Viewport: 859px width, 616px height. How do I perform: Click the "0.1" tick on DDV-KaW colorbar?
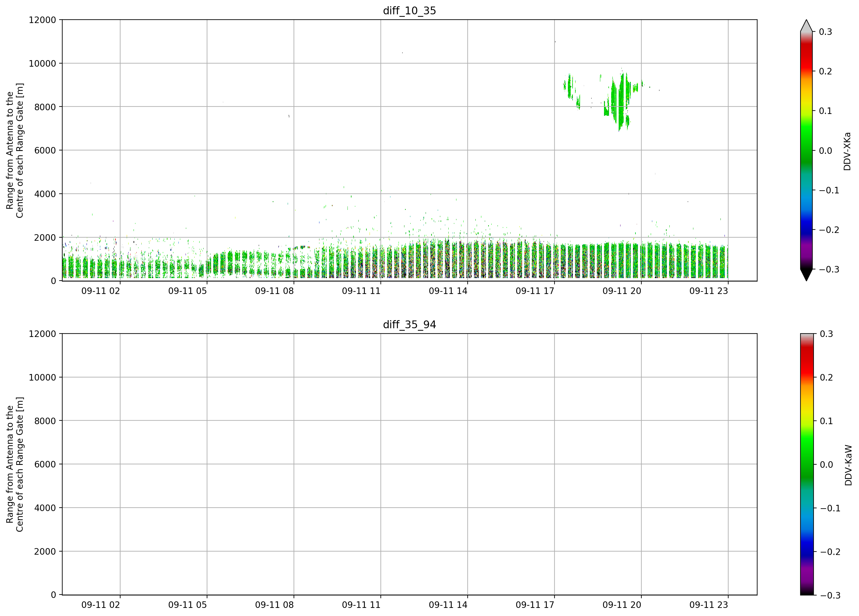pos(826,421)
